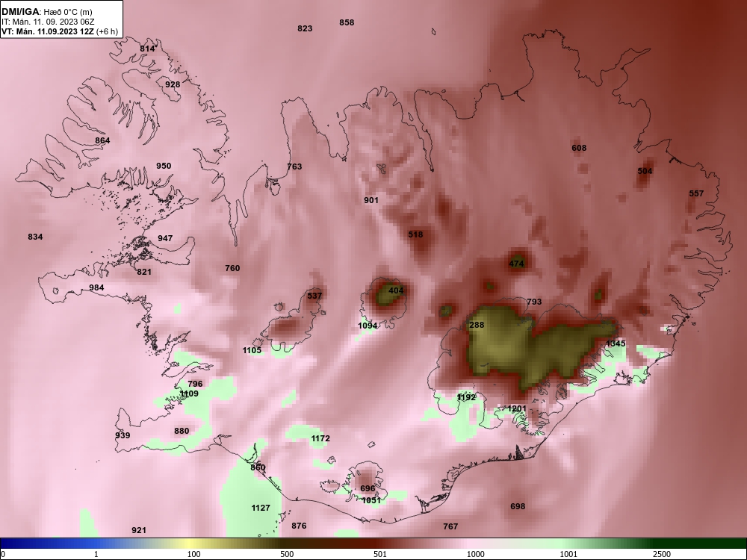
Task: Click the 1105 value label
Action: (252, 350)
